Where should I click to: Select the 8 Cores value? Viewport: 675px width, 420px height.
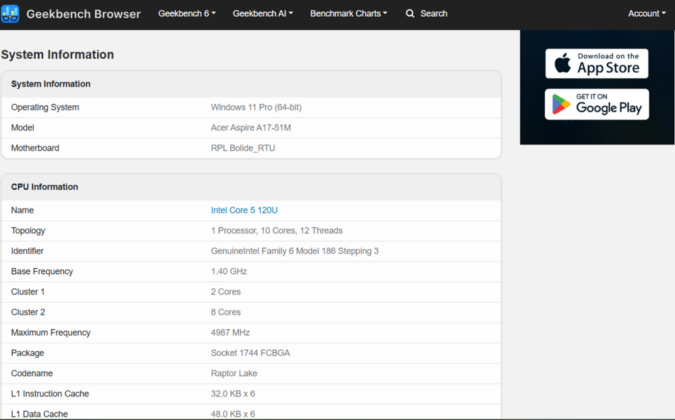point(226,312)
